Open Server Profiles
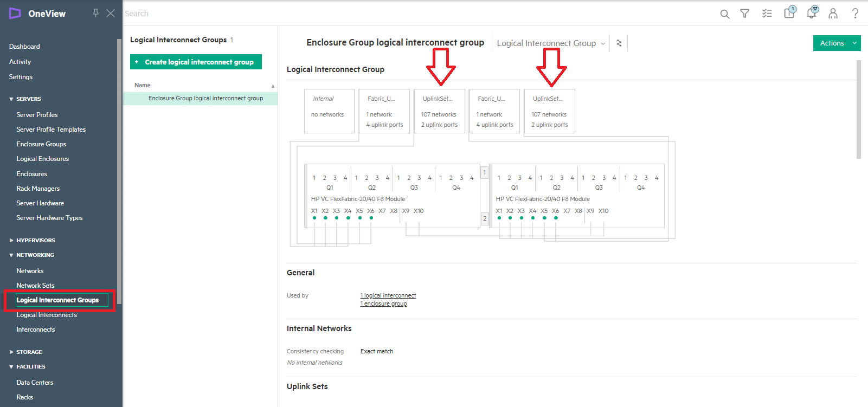Viewport: 868px width, 407px height. (37, 115)
